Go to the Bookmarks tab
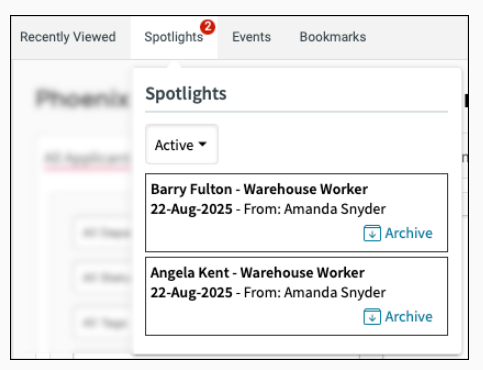Image resolution: width=483 pixels, height=370 pixels. [333, 37]
